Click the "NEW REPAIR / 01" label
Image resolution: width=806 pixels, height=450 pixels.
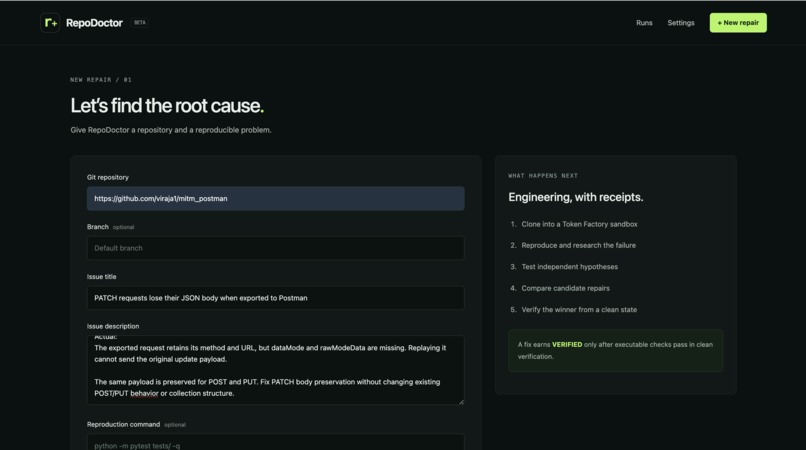[101, 80]
